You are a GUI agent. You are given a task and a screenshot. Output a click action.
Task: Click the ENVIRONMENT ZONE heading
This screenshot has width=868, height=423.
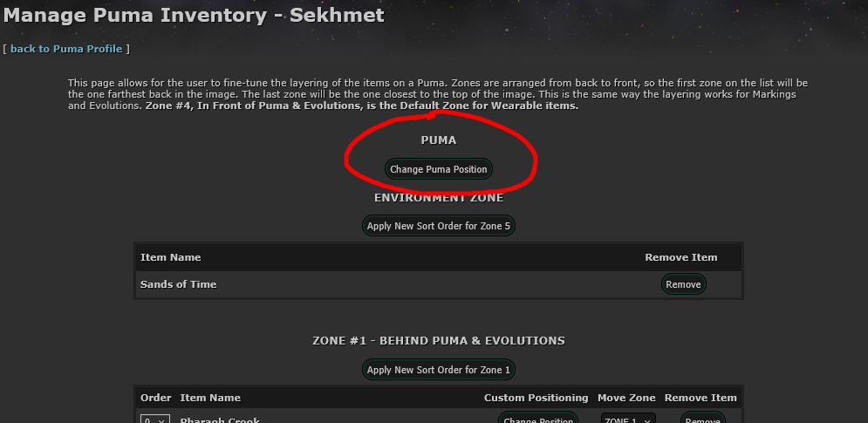tap(439, 198)
